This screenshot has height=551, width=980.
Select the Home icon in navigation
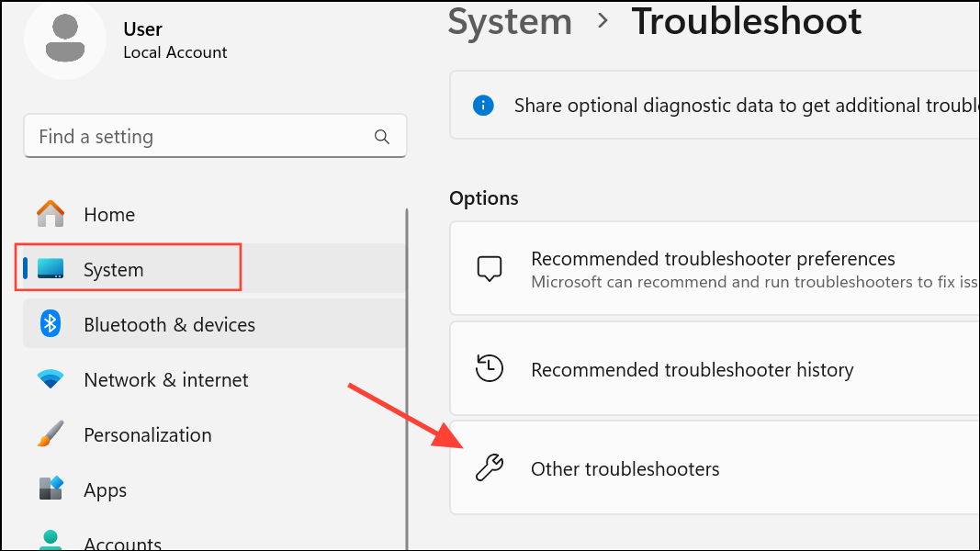click(x=50, y=213)
